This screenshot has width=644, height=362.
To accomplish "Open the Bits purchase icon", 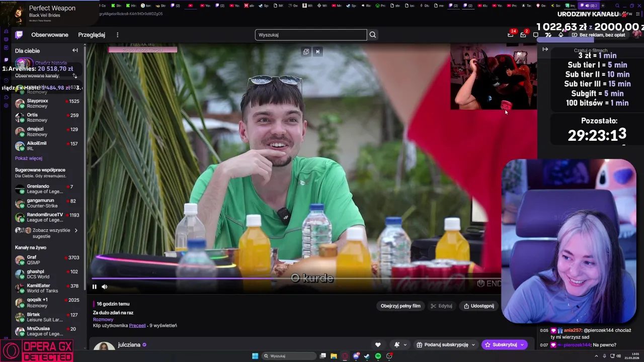I will coord(560,35).
